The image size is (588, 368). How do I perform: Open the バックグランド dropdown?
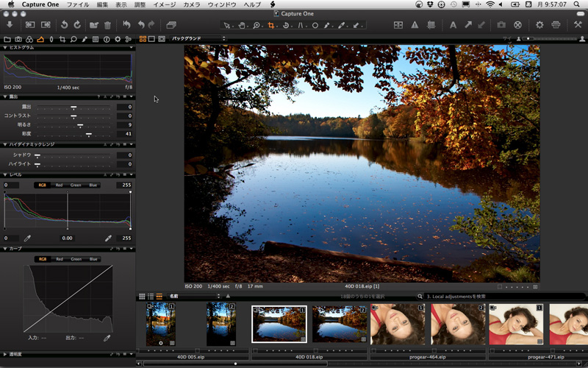(198, 38)
